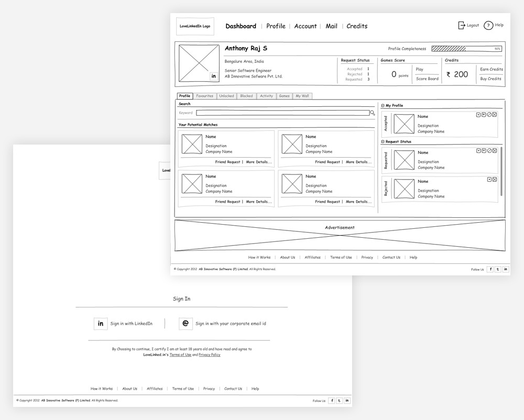Image resolution: width=524 pixels, height=420 pixels.
Task: Click the LinkedIn 'in' icon on Sign In page
Action: 101,324
